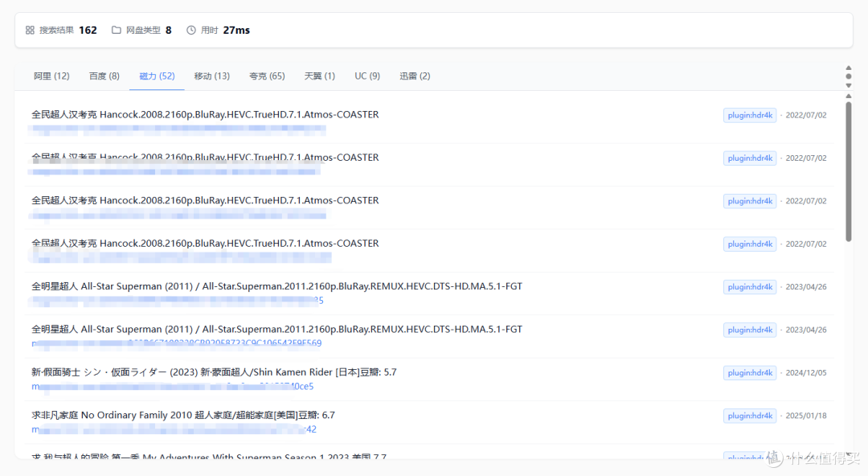Click the No Ordinary Family 2010 title
Viewport: 868px width, 476px height.
coord(182,415)
